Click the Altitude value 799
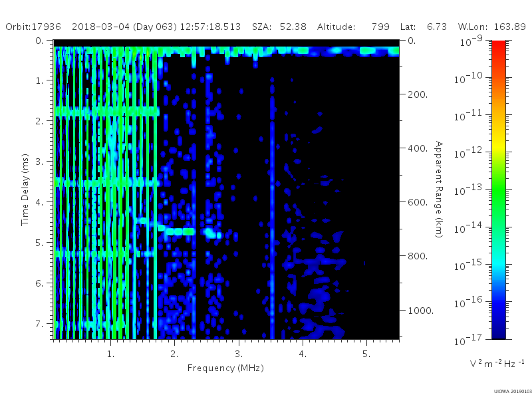The image size is (532, 399). [x=380, y=27]
